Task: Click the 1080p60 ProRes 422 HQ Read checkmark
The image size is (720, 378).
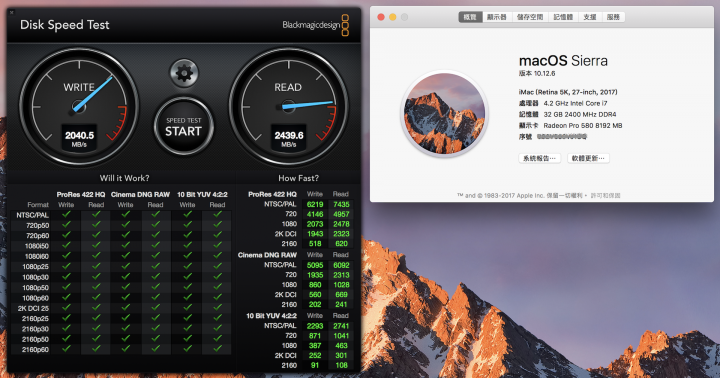Action: point(96,298)
